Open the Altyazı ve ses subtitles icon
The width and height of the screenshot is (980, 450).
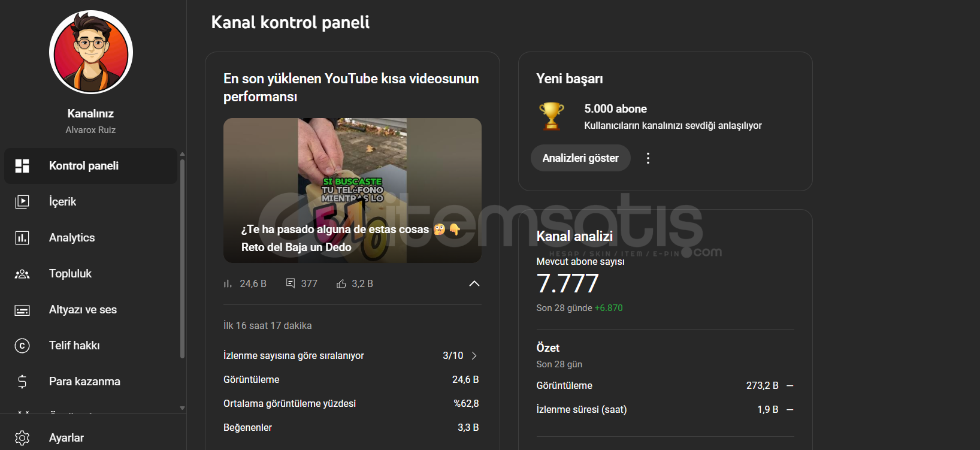(x=22, y=310)
